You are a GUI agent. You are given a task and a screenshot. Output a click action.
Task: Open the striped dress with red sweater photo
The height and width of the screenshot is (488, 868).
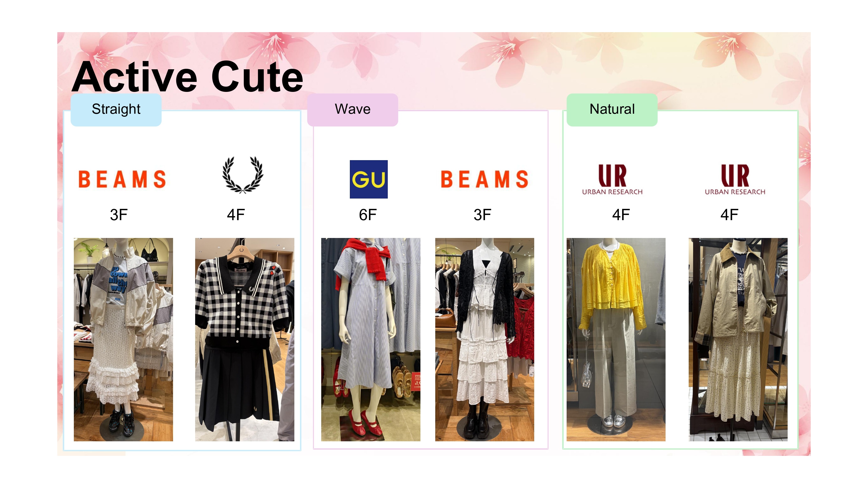coord(371,339)
